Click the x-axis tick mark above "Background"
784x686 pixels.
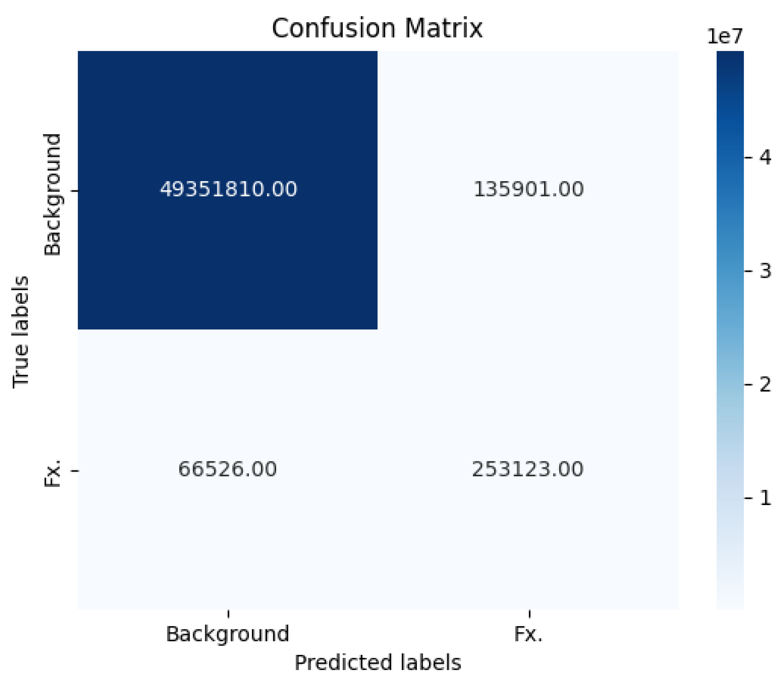pyautogui.click(x=228, y=614)
